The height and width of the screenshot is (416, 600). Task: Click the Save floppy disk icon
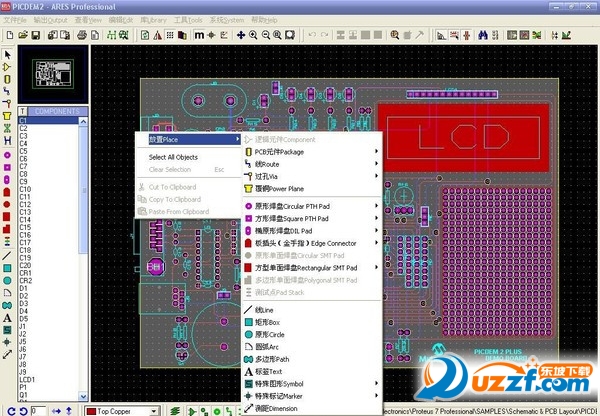35,35
